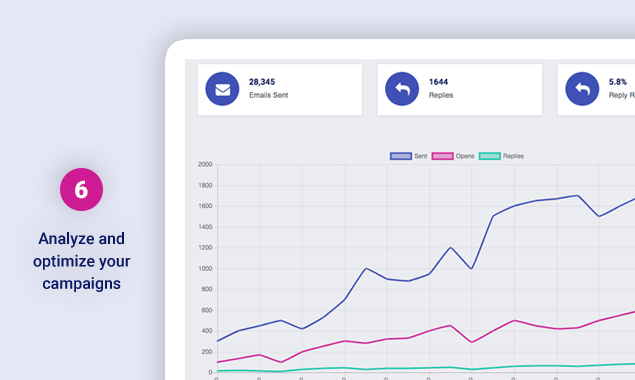Viewport: 635px width, 380px height.
Task: Toggle the Replies series in chart legend
Action: coord(490,156)
